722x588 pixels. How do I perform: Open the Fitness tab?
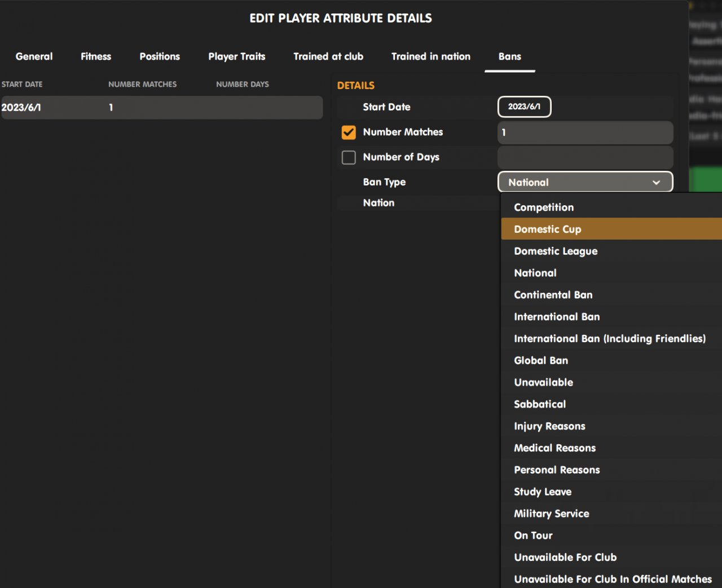point(96,56)
